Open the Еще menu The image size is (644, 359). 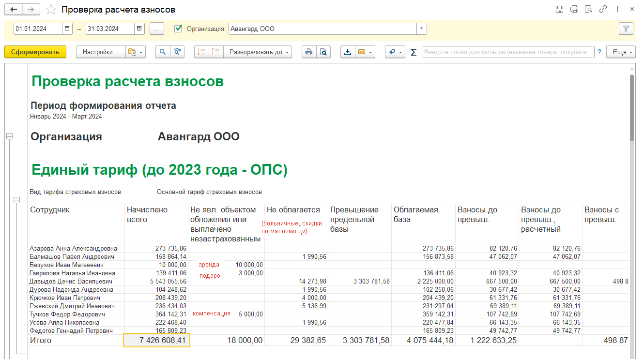(x=621, y=52)
